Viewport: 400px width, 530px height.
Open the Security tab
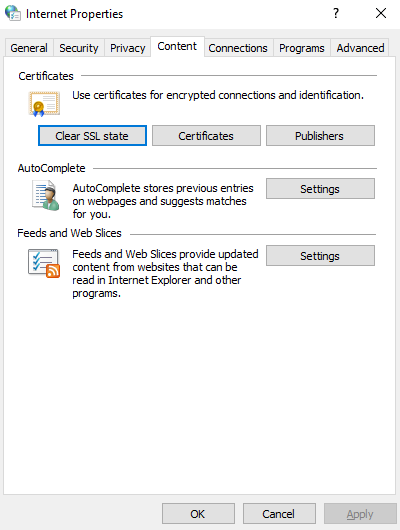point(79,48)
